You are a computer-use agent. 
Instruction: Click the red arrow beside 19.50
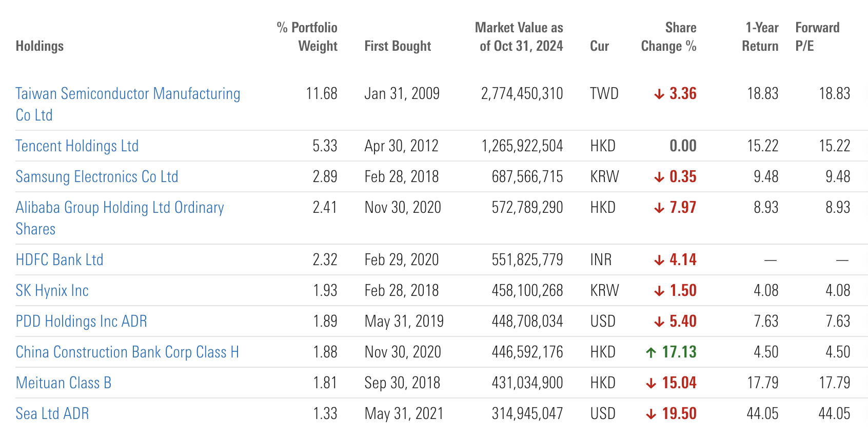pos(651,414)
